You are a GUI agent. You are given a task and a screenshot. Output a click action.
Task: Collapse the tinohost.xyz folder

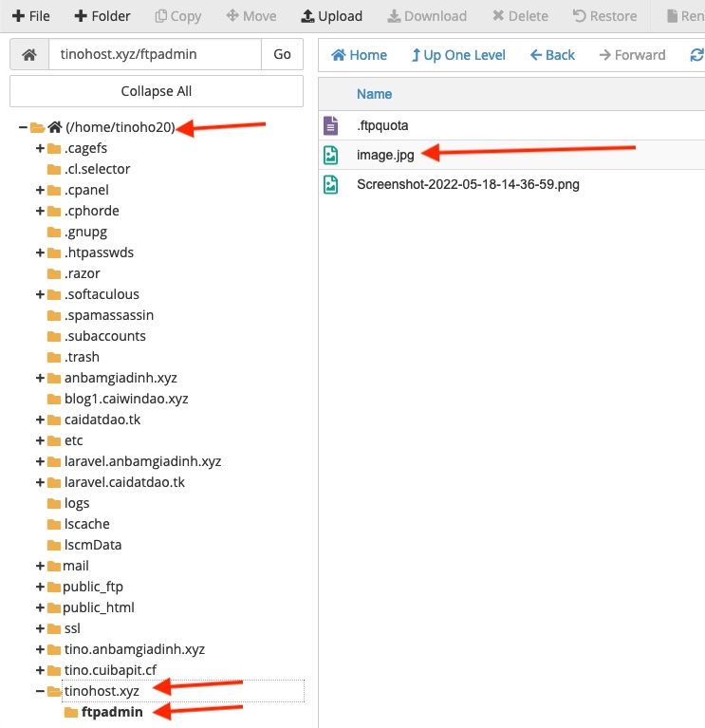click(40, 691)
